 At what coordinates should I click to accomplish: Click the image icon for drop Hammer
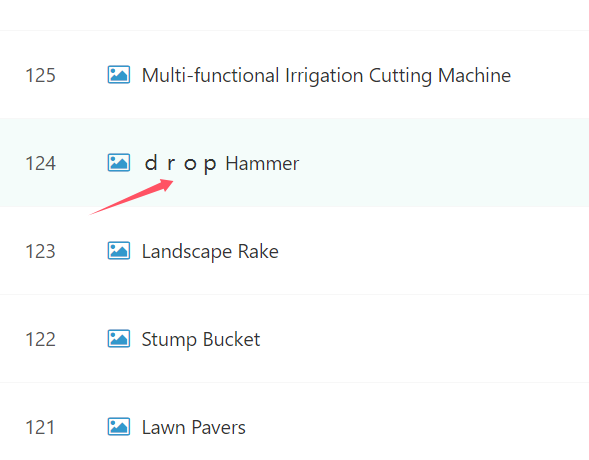click(119, 162)
